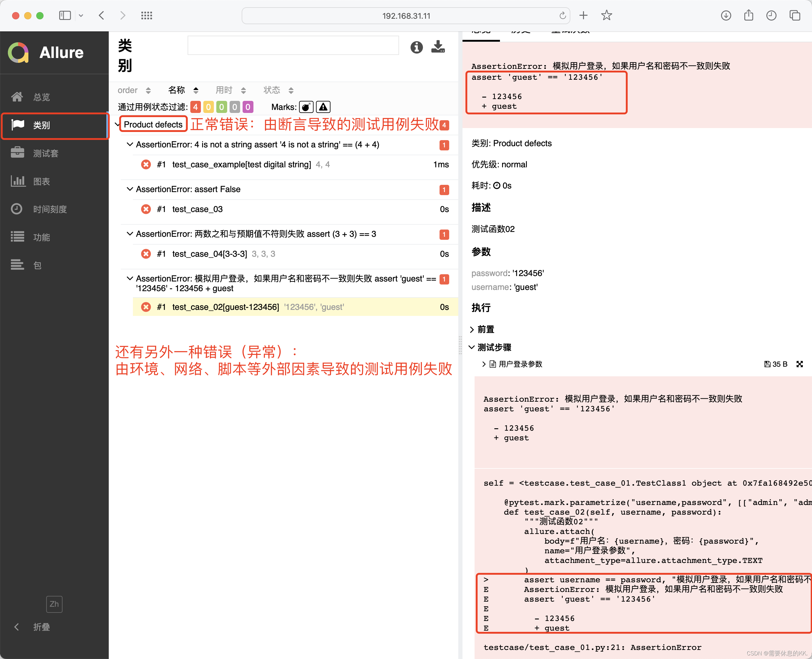Toggle the new-failed warning mark filter
812x659 pixels.
[323, 107]
